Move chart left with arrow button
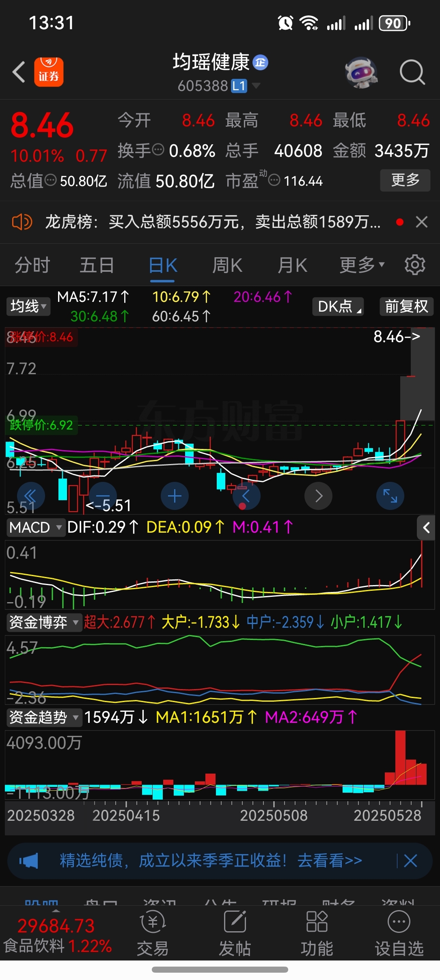Viewport: 440px width, 980px height. pyautogui.click(x=246, y=496)
